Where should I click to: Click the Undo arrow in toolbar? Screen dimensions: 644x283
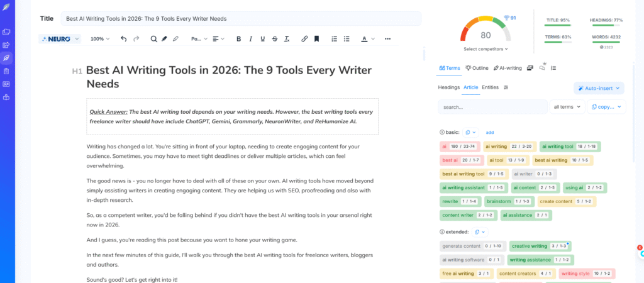[x=124, y=39]
